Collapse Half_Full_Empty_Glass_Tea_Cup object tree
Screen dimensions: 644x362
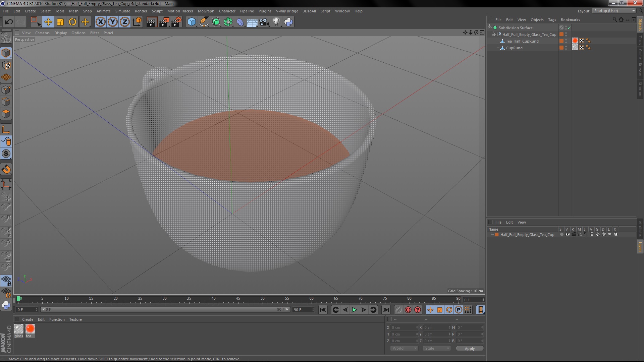[493, 35]
